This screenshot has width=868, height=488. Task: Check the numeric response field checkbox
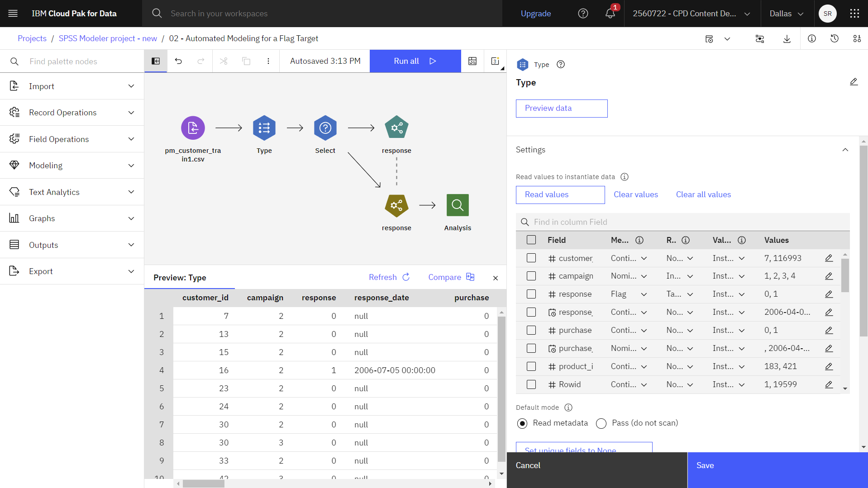[531, 294]
